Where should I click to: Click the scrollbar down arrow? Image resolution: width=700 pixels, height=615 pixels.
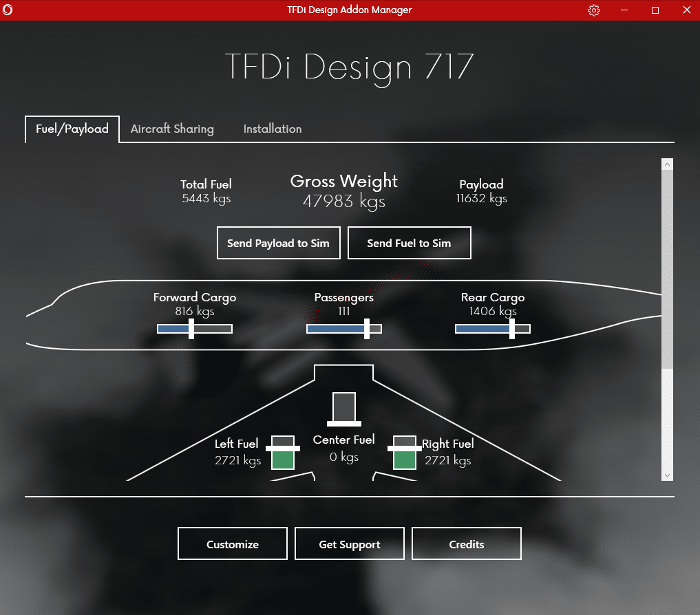(667, 475)
